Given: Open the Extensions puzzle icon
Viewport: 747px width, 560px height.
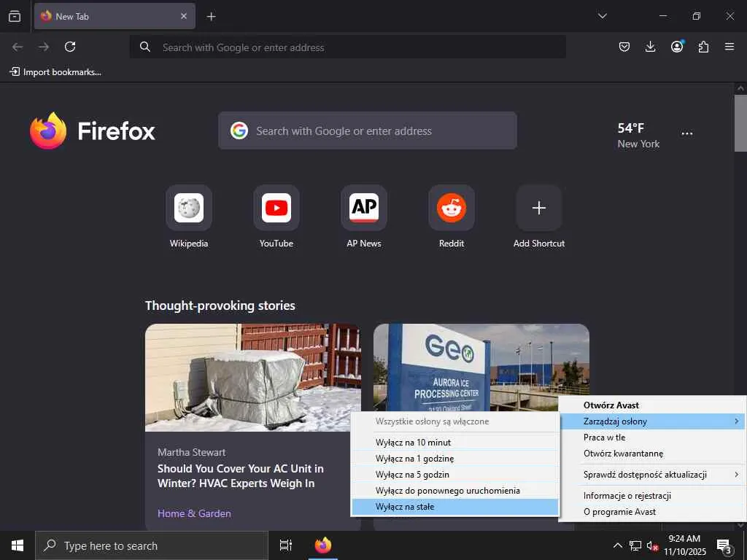Looking at the screenshot, I should pyautogui.click(x=703, y=47).
